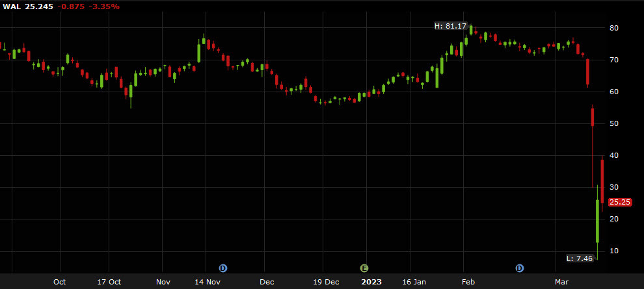Viewport: 644px width, 289px height.
Task: Click the L: 7.46 low price label
Action: (x=580, y=258)
